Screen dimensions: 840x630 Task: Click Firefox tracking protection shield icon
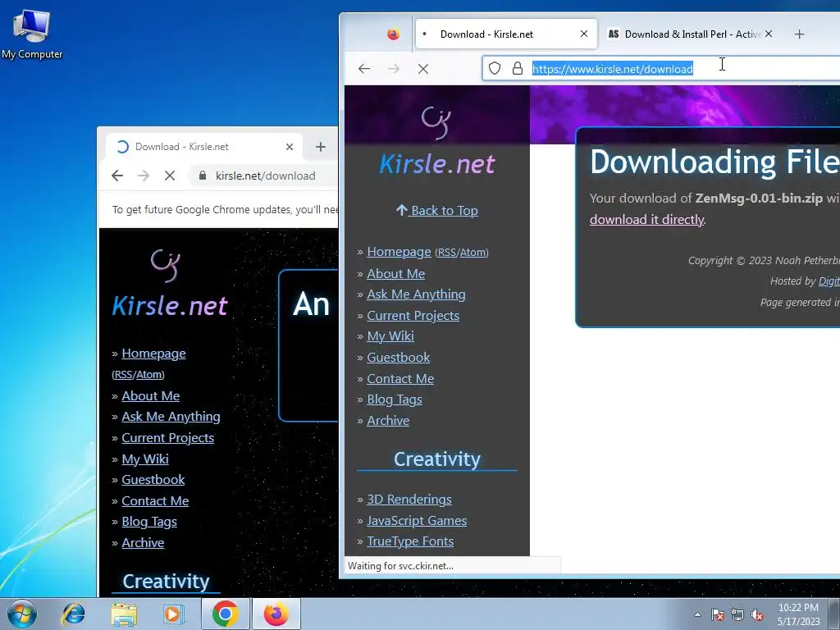pos(495,69)
